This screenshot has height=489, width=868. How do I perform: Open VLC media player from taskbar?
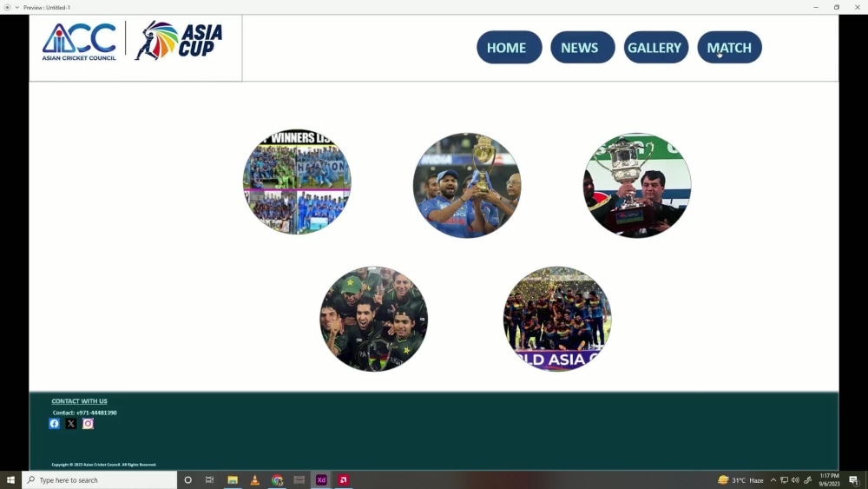pyautogui.click(x=254, y=479)
